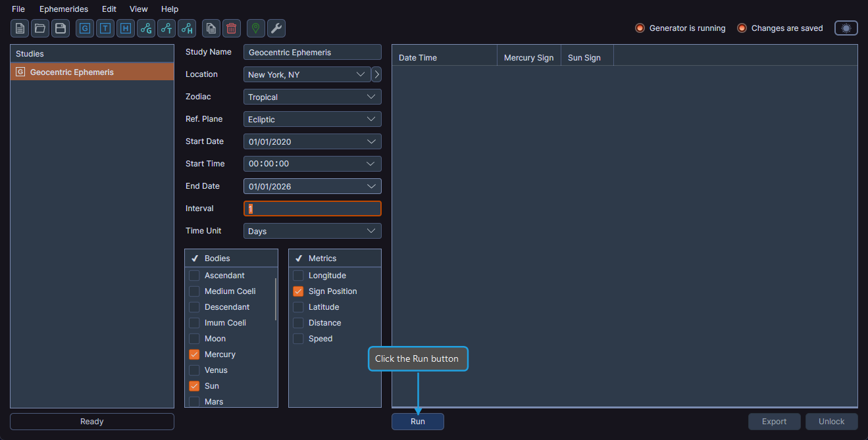Uncheck Sign Position in Metrics
Screen dimensions: 868x440
[x=297, y=291]
